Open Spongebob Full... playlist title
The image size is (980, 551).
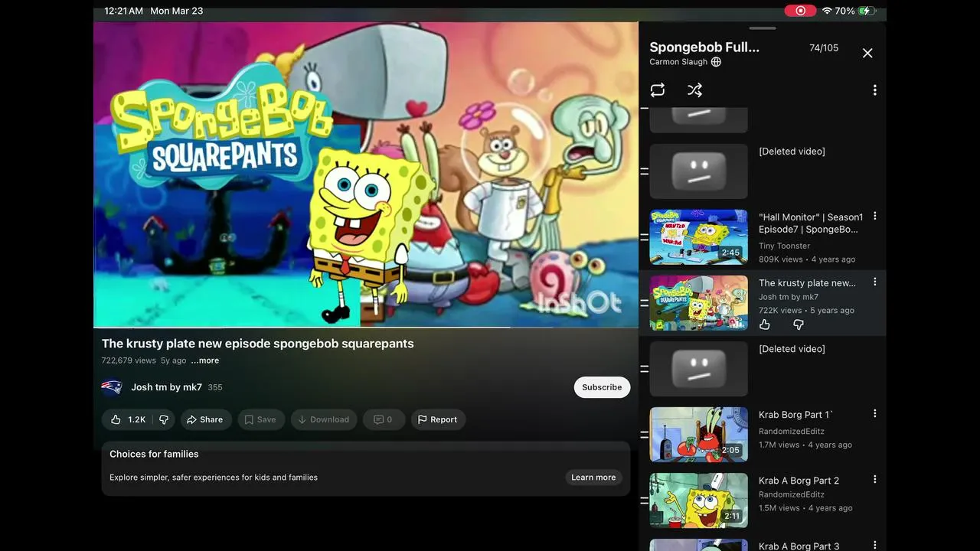pyautogui.click(x=704, y=47)
